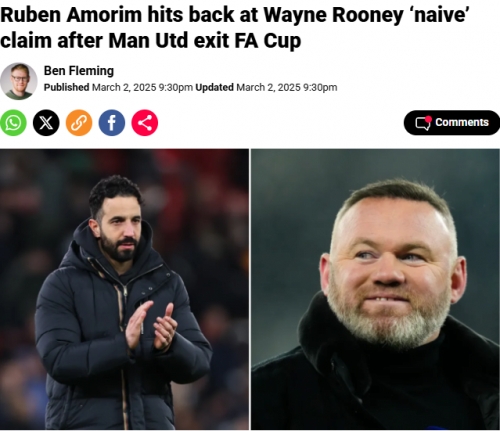The width and height of the screenshot is (500, 431).
Task: Open right photo of smiling bearded man
Action: (375, 289)
